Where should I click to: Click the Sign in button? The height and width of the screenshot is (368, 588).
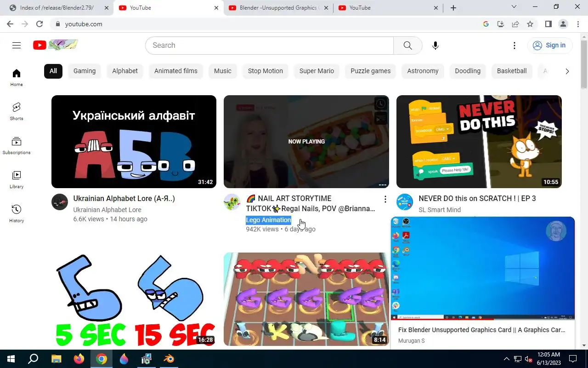tap(549, 45)
